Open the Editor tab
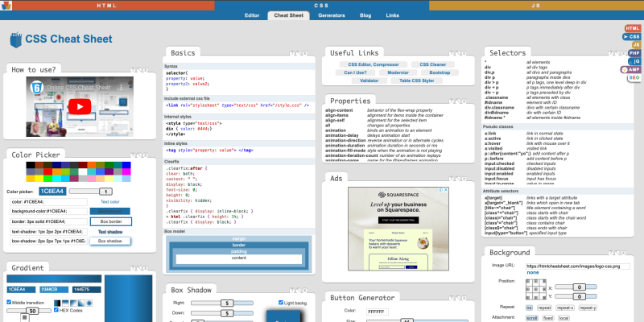This screenshot has width=644, height=322. (x=252, y=15)
